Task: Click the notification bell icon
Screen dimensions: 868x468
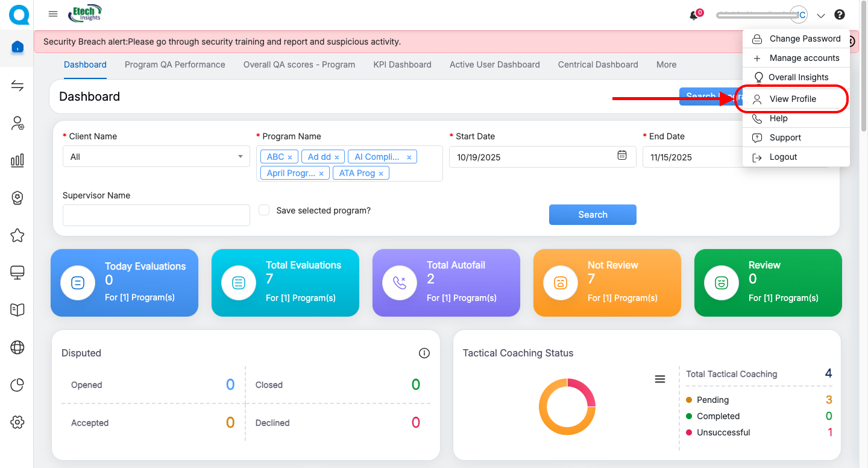Action: [x=694, y=16]
